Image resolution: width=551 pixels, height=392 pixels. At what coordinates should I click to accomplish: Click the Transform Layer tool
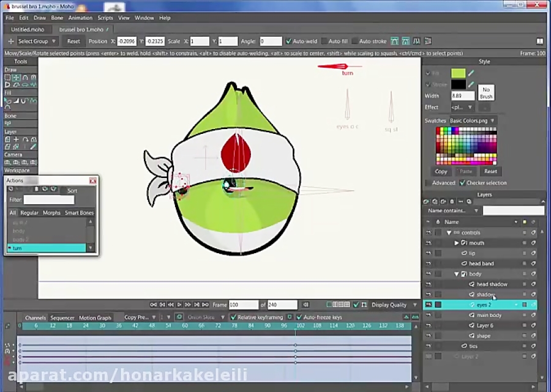click(x=7, y=139)
